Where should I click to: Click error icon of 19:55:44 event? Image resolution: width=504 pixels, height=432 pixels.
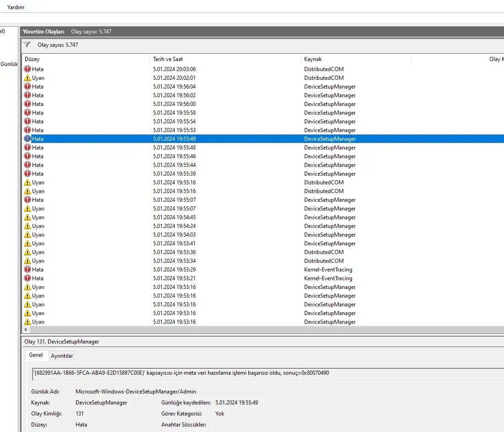27,165
